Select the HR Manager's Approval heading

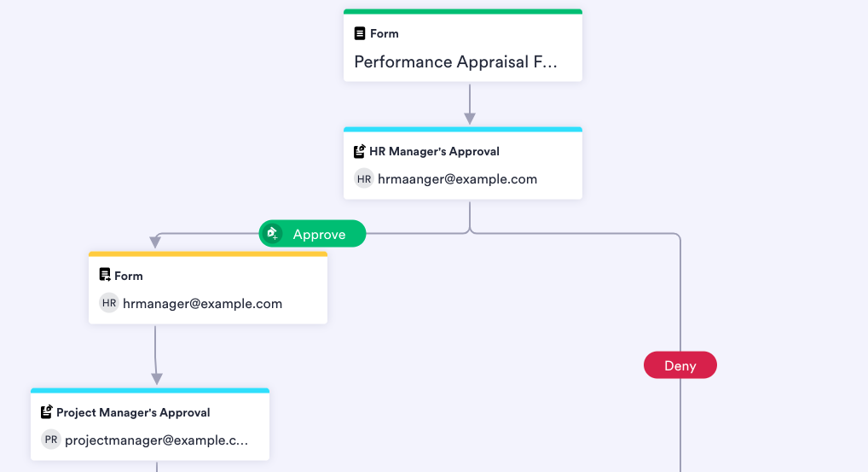coord(435,152)
